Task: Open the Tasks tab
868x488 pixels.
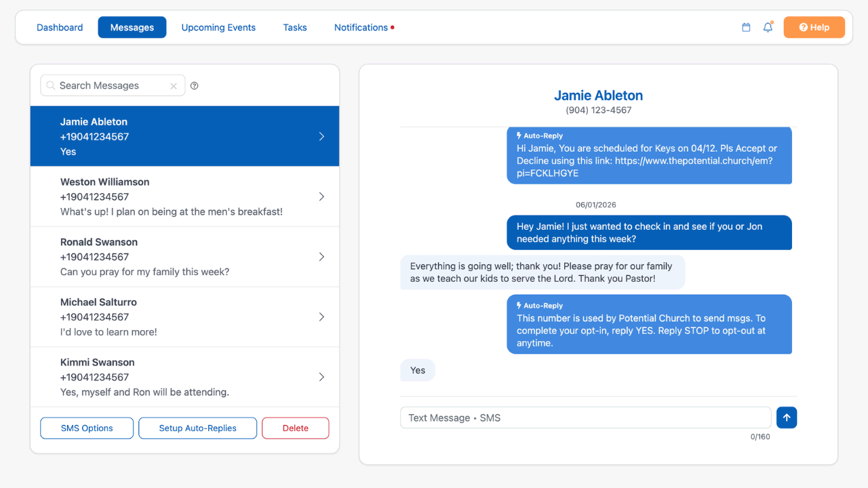Action: point(295,28)
